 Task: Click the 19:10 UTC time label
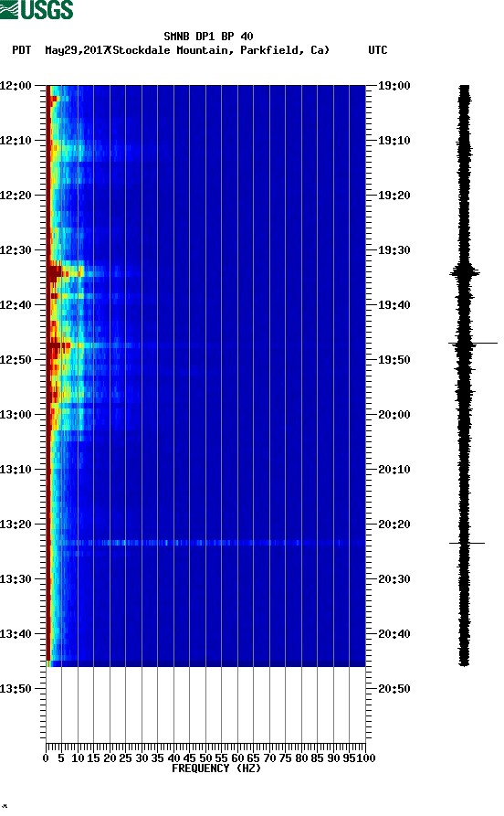[394, 141]
